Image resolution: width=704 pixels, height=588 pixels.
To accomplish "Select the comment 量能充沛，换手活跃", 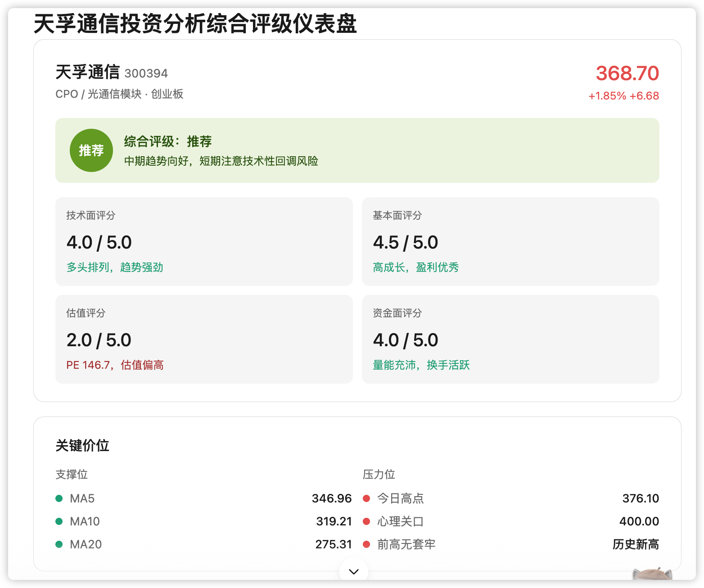I will (421, 365).
